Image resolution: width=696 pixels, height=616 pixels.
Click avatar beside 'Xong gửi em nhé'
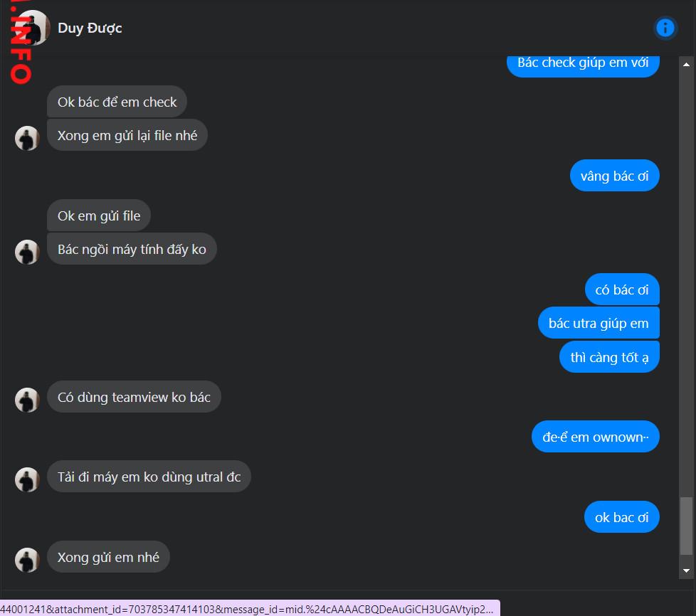click(27, 560)
